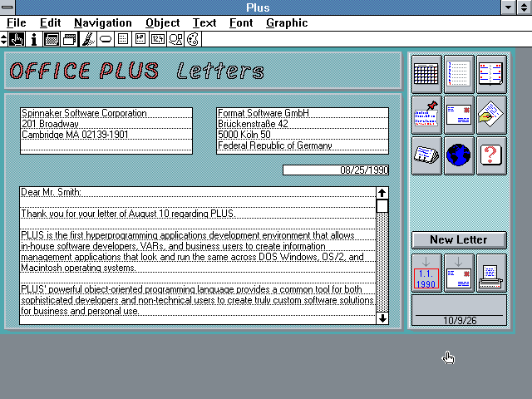
Task: Open the calendar grid icon
Action: pyautogui.click(x=426, y=74)
